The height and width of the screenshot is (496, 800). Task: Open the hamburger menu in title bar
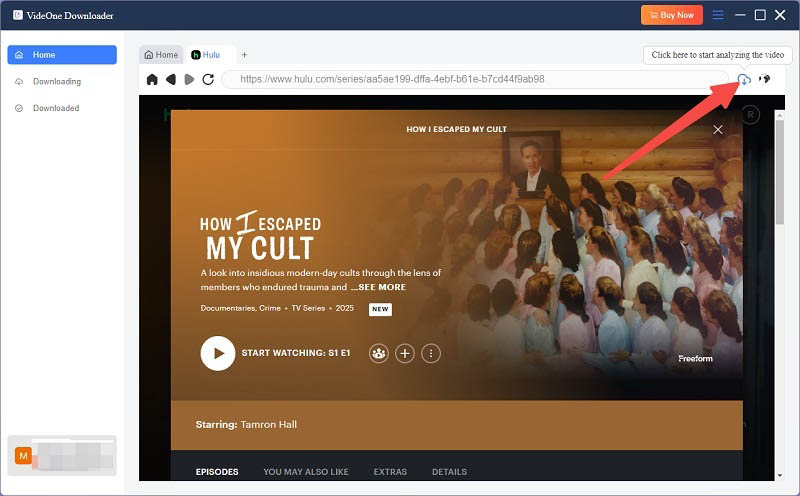tap(717, 15)
